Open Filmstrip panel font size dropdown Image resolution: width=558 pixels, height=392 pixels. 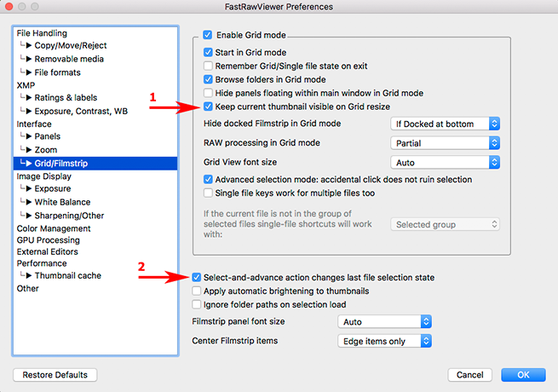[x=385, y=322]
